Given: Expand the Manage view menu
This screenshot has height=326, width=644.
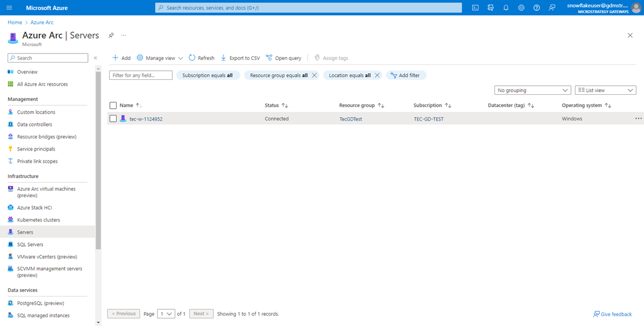Looking at the screenshot, I should 160,58.
